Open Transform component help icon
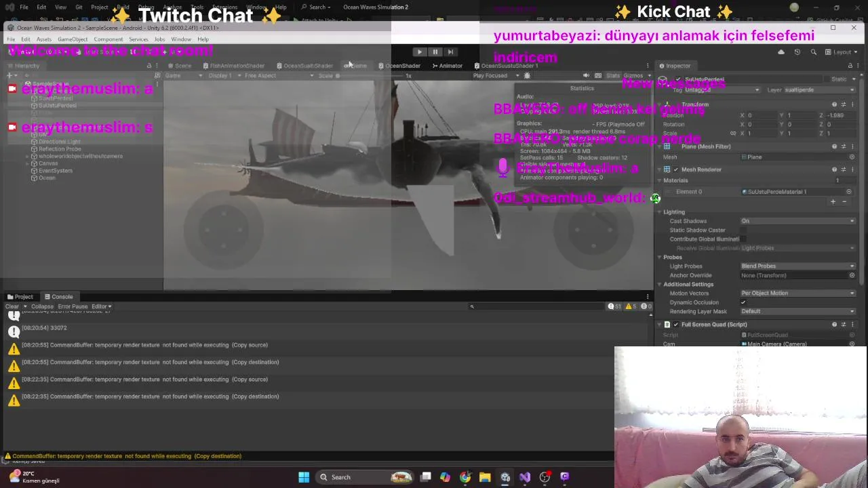The image size is (868, 488). point(835,104)
